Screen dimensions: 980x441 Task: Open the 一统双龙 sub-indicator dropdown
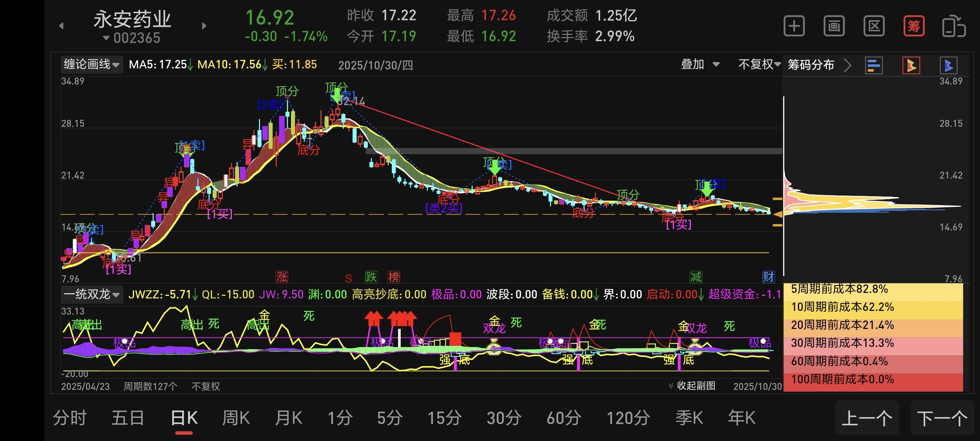point(91,294)
